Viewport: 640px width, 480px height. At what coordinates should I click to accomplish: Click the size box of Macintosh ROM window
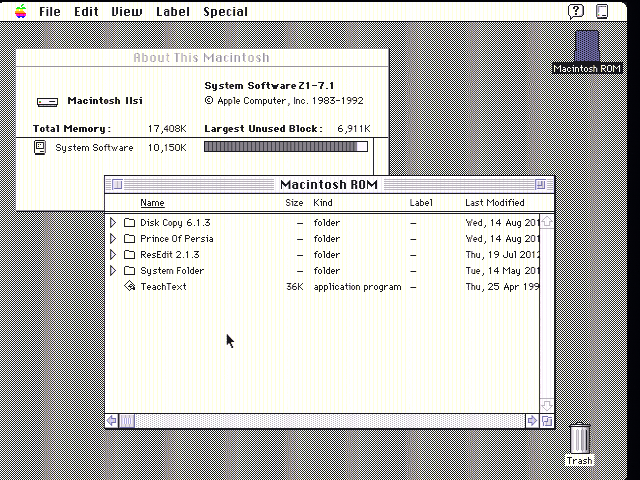(547, 420)
